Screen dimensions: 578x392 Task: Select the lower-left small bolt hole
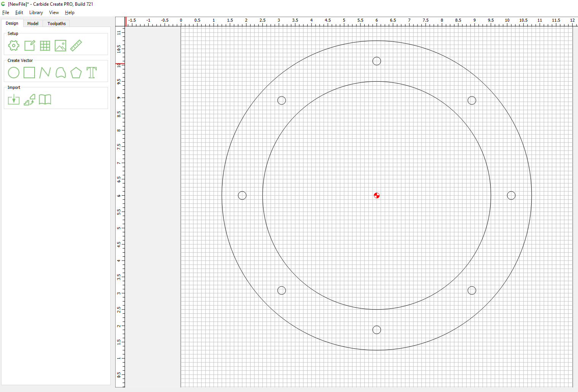[x=281, y=291]
